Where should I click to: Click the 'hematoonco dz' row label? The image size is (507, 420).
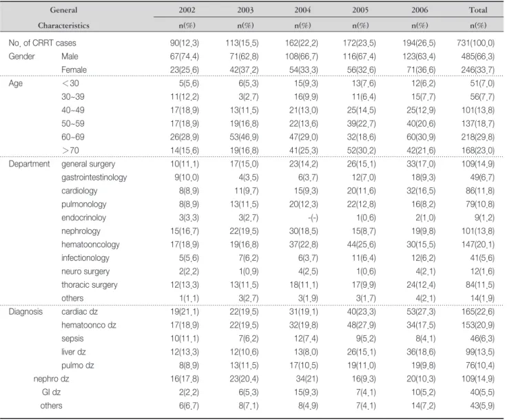[x=89, y=326]
